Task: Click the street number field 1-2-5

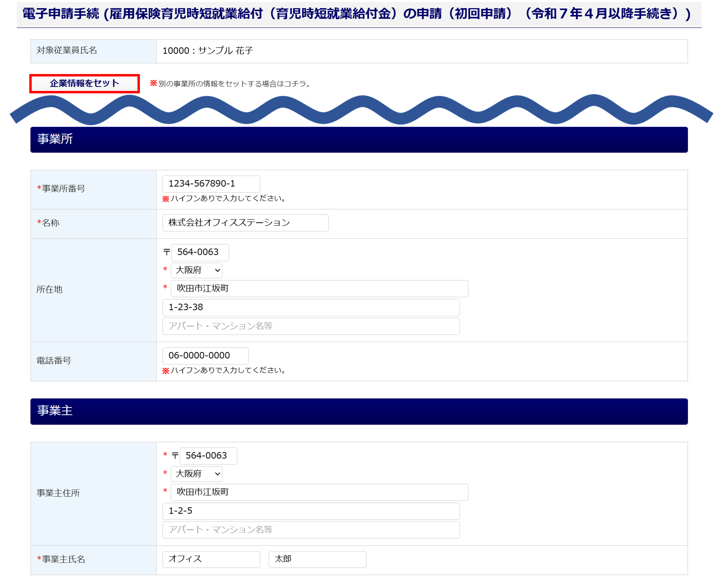Action: (311, 511)
